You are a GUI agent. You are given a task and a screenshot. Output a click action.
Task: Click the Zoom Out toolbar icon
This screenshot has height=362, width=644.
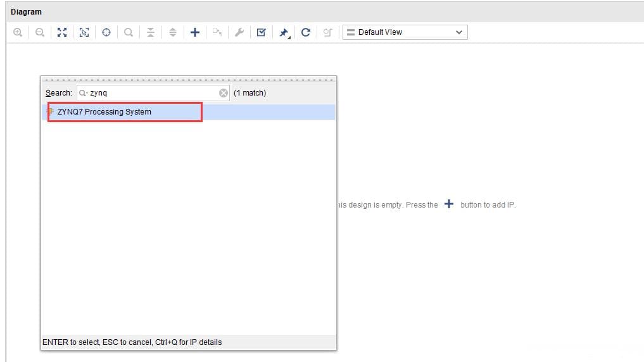point(40,32)
